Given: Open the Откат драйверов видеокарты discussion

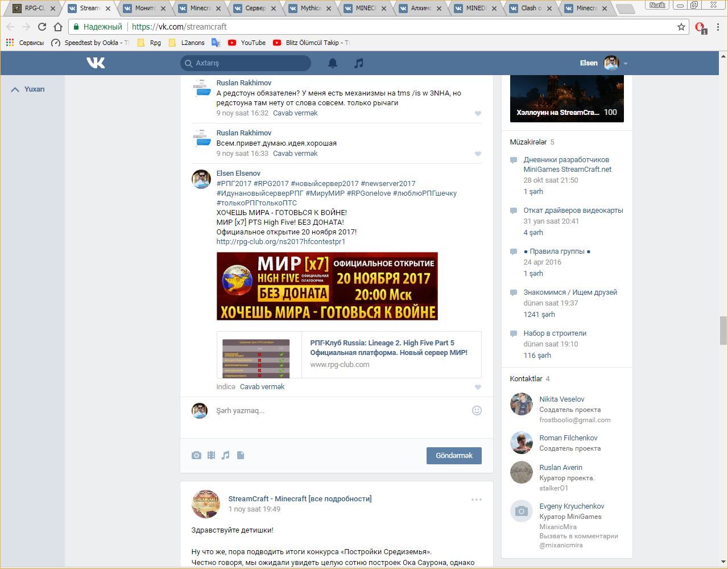Looking at the screenshot, I should 573,211.
